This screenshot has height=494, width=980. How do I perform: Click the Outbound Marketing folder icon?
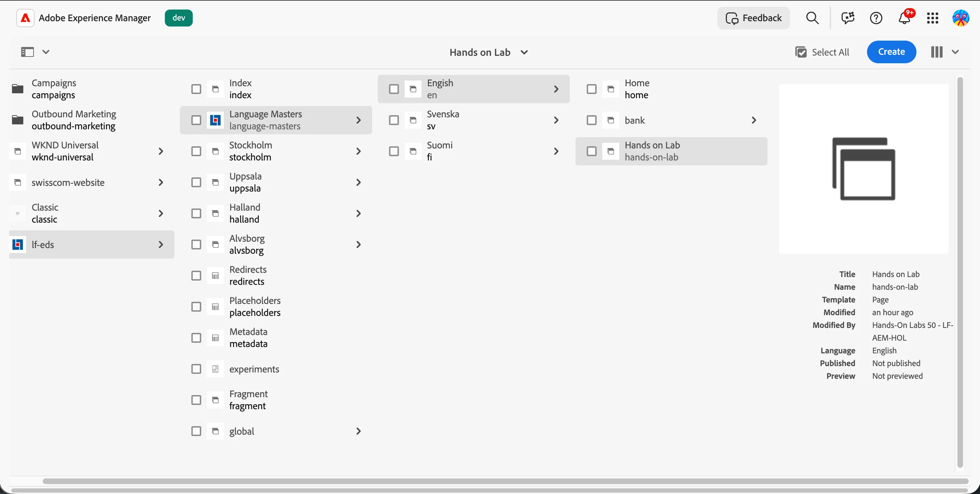[18, 120]
